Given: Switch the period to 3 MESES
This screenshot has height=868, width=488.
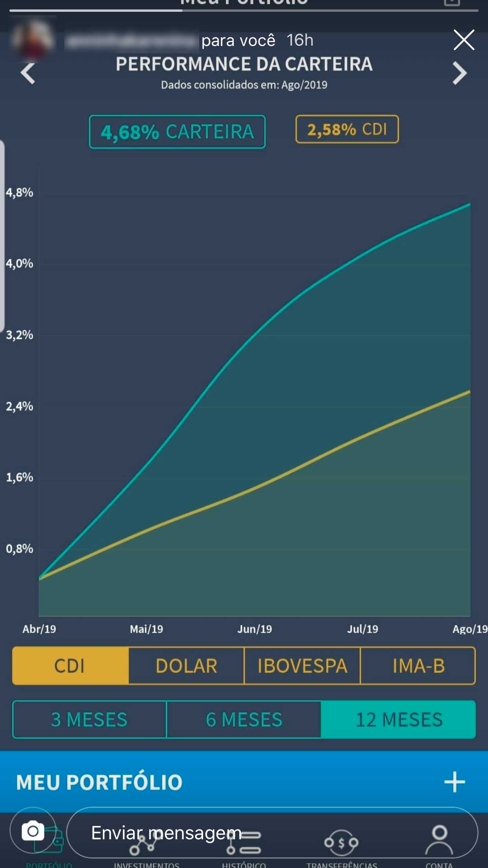Looking at the screenshot, I should 90,719.
